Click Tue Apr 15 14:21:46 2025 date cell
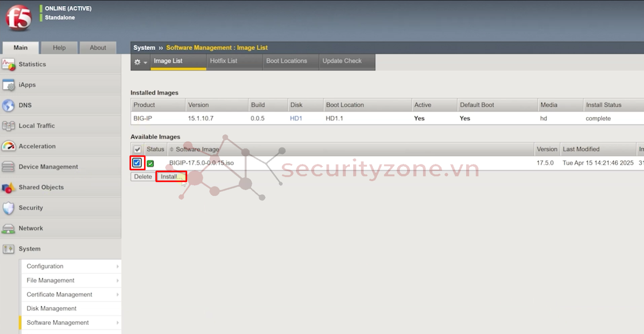Image resolution: width=644 pixels, height=334 pixels. (x=598, y=163)
